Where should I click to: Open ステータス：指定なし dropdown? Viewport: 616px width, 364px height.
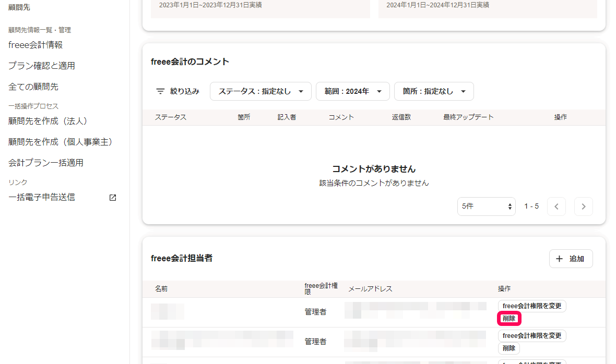click(260, 91)
